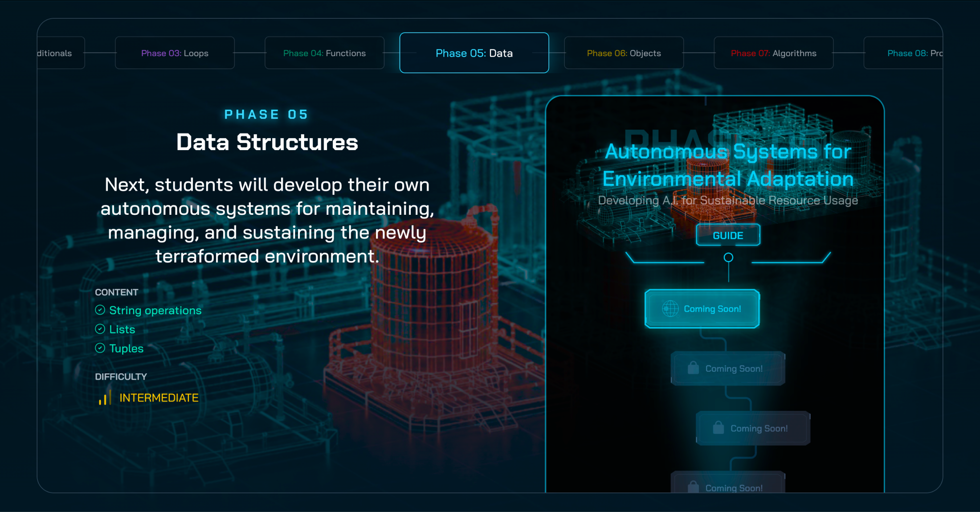Open the highlighted Coming Soon! globe node
980x512 pixels.
702,309
